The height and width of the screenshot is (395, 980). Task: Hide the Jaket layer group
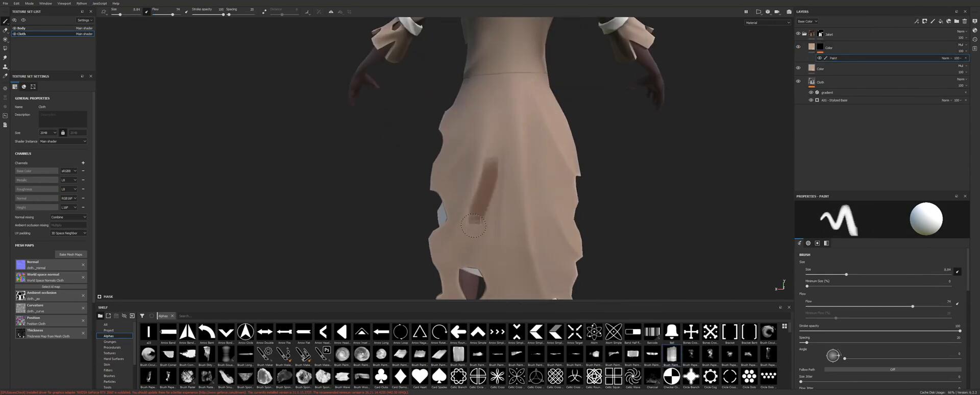798,34
